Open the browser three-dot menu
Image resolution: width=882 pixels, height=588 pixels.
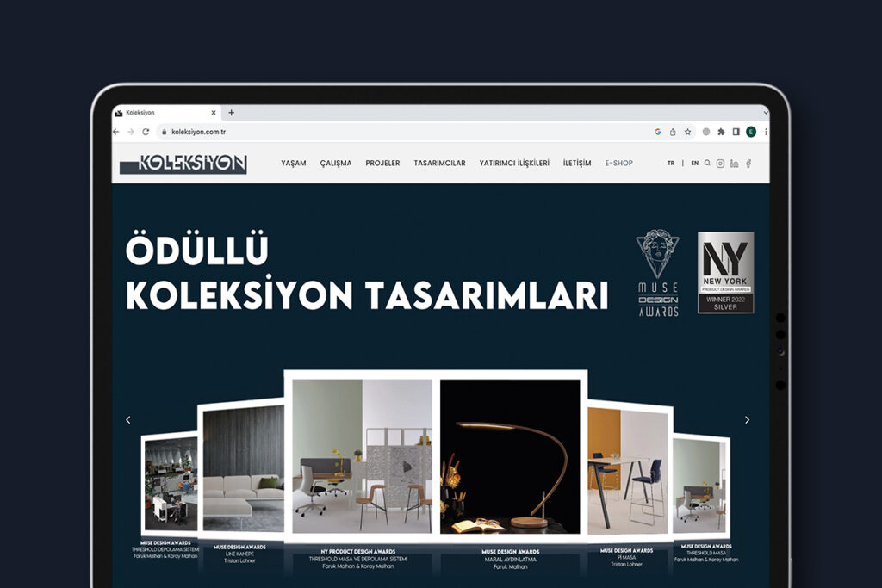(x=766, y=132)
